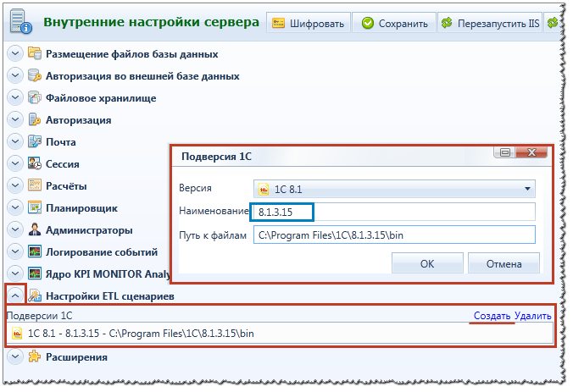Click the Сохранить toolbar button
This screenshot has width=573, height=392.
(x=394, y=23)
